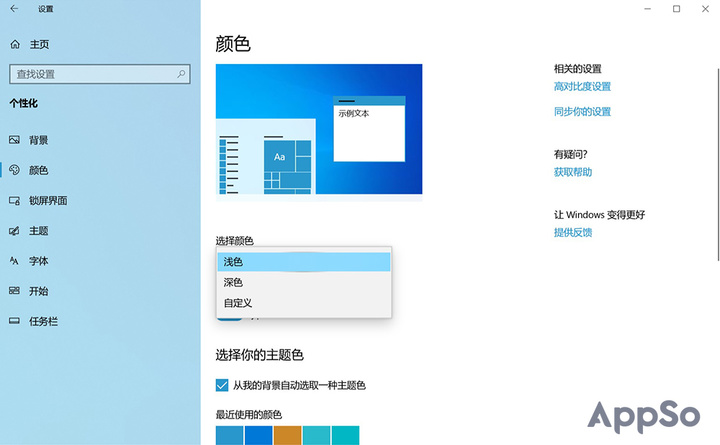Open 同步你的设置 link
The width and height of the screenshot is (720, 445).
pos(582,112)
